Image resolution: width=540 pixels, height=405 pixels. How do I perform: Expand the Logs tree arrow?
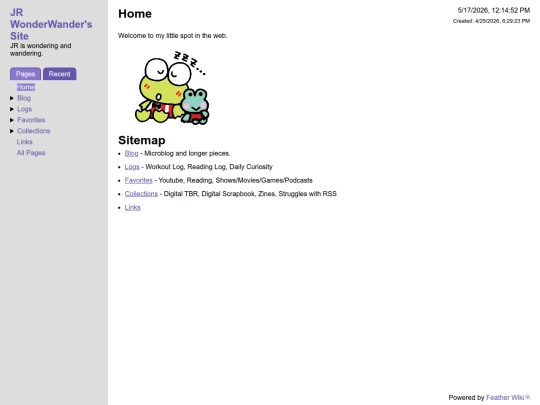(x=12, y=109)
